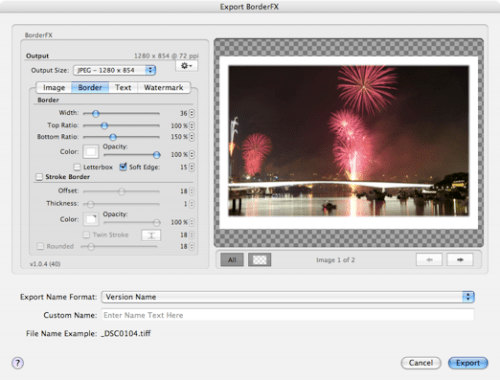Enable the Stroke Border checkbox
This screenshot has height=380, width=500.
pos(39,177)
